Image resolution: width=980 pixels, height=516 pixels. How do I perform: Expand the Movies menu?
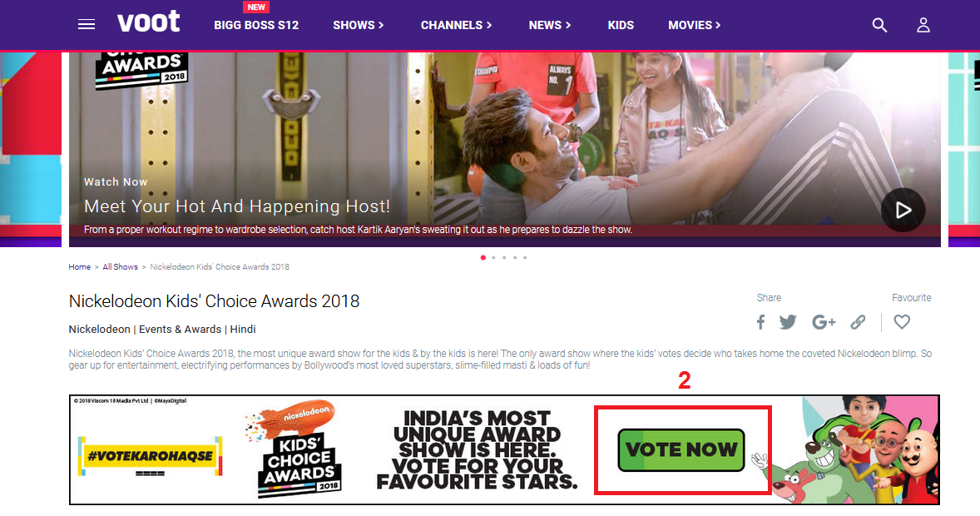pyautogui.click(x=695, y=25)
